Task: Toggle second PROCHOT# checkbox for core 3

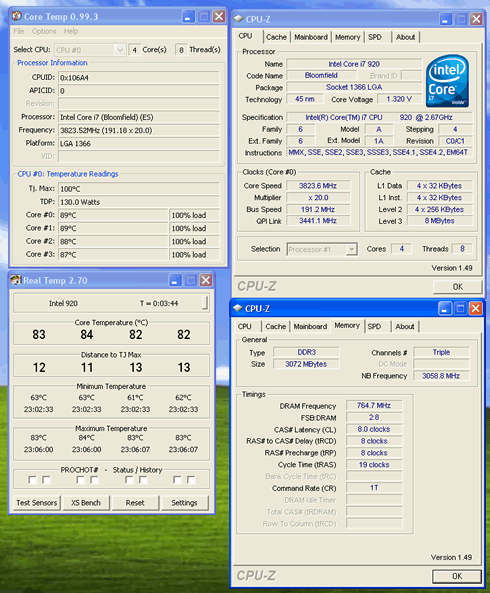Action: coord(191,480)
